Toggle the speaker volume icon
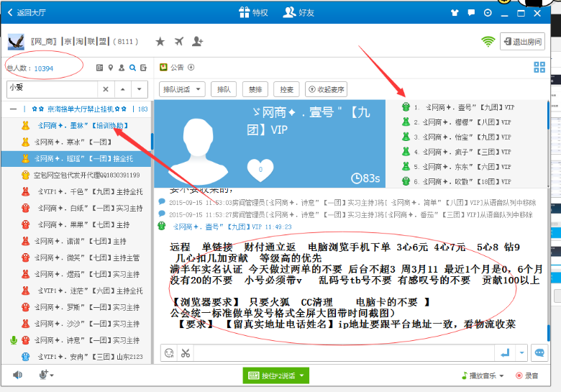Viewport: 561px width, 392px height. 17,375
